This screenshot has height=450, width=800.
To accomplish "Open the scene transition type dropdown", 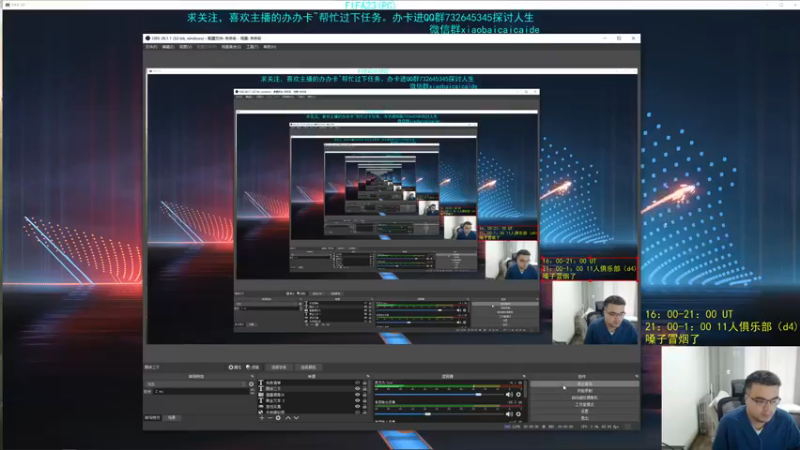I will coord(195,384).
